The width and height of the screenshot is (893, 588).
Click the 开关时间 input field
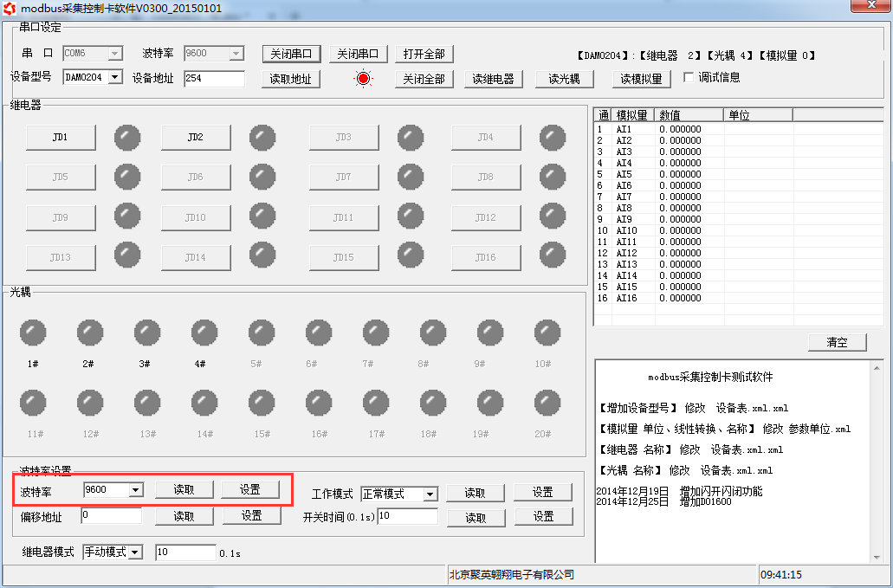(408, 516)
